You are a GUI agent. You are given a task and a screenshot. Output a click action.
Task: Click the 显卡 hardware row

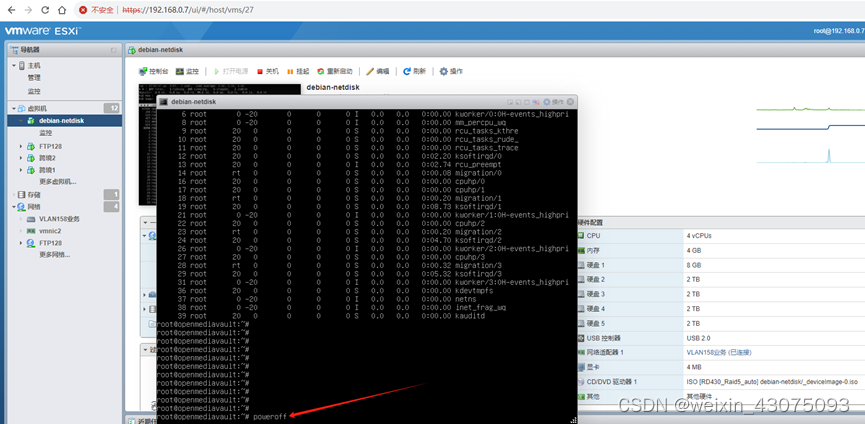click(721, 367)
